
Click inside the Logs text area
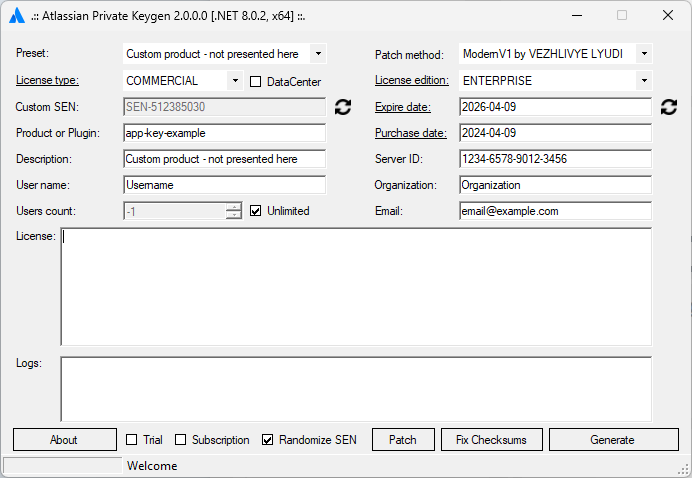(x=356, y=389)
